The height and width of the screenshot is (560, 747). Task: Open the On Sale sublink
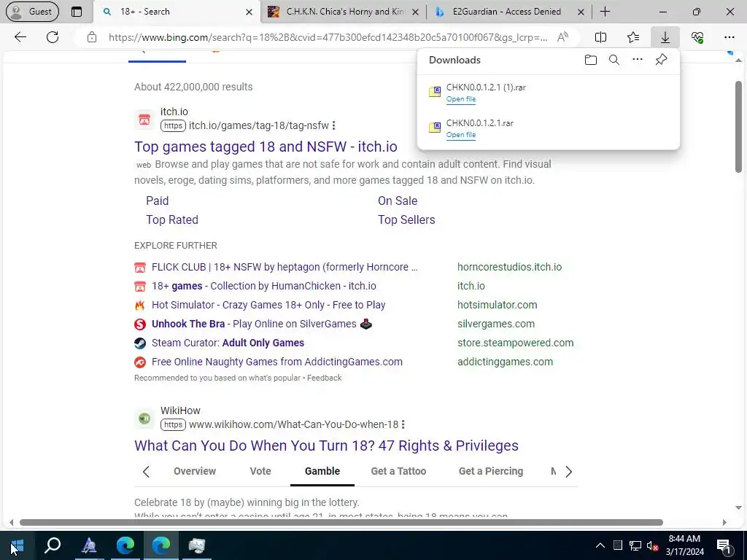click(398, 201)
